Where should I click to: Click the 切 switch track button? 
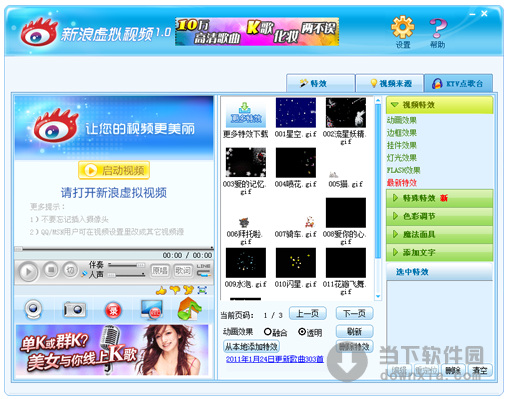(70, 270)
